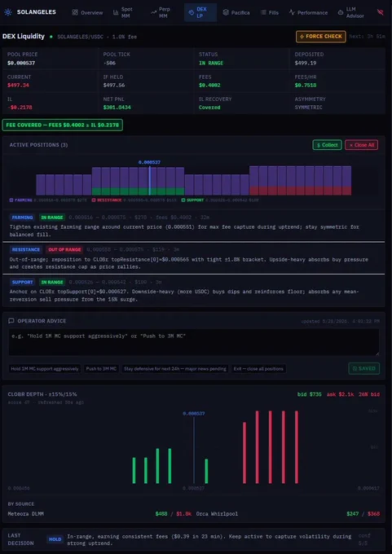This screenshot has width=392, height=554.
Task: Click the 'CLOBR DEPTH · ±15%/15%' heading
Action: click(42, 394)
